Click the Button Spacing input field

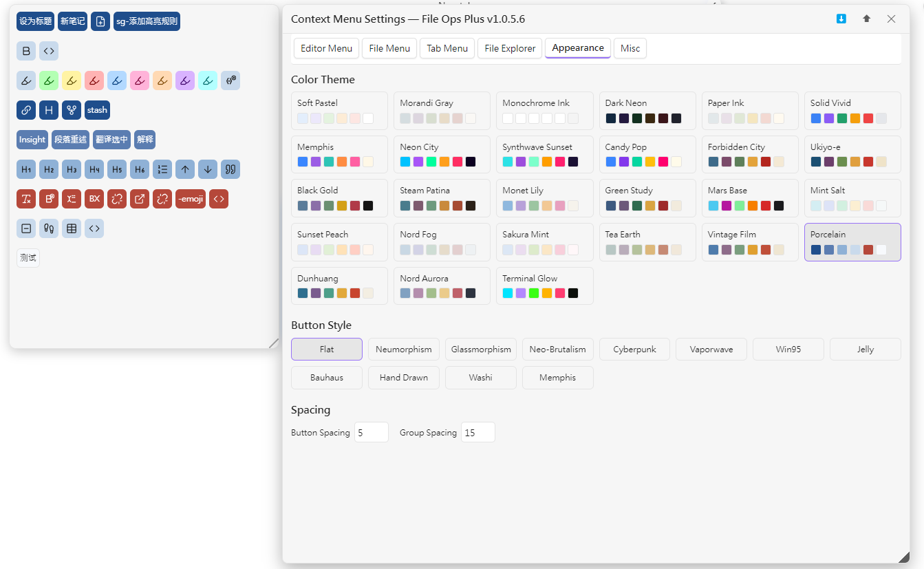372,432
